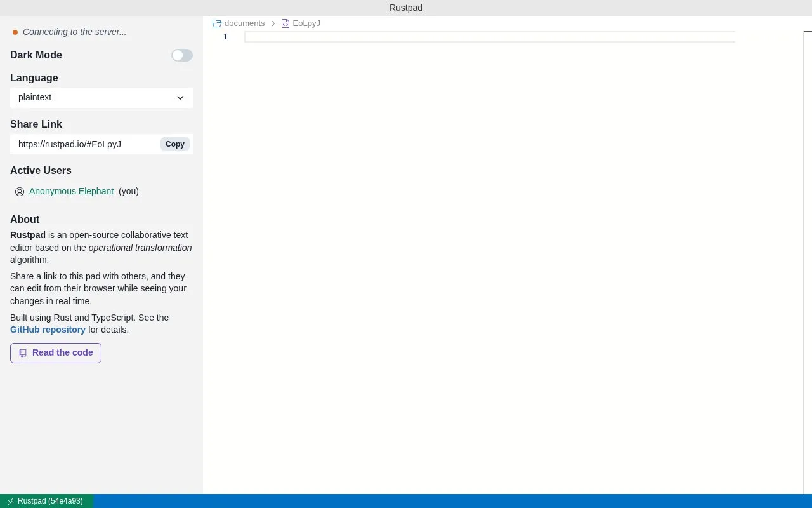Click the breadcrumb chevron separator
The width and height of the screenshot is (812, 508).
click(273, 23)
